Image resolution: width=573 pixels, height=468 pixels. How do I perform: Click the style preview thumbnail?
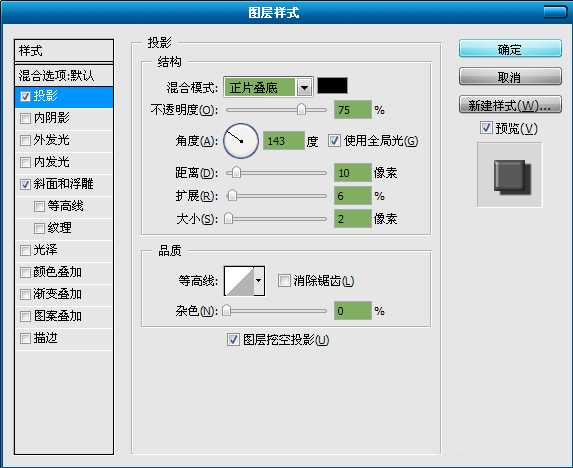[510, 175]
